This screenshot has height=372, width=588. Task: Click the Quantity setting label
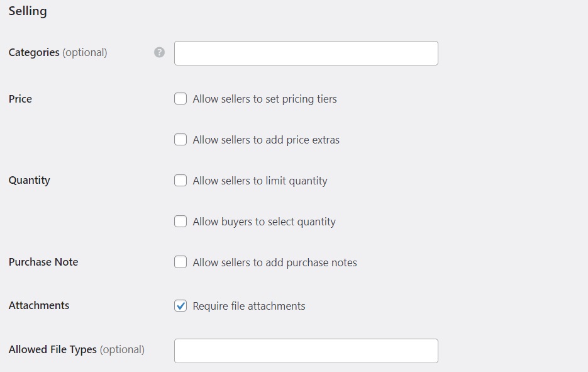pyautogui.click(x=30, y=180)
